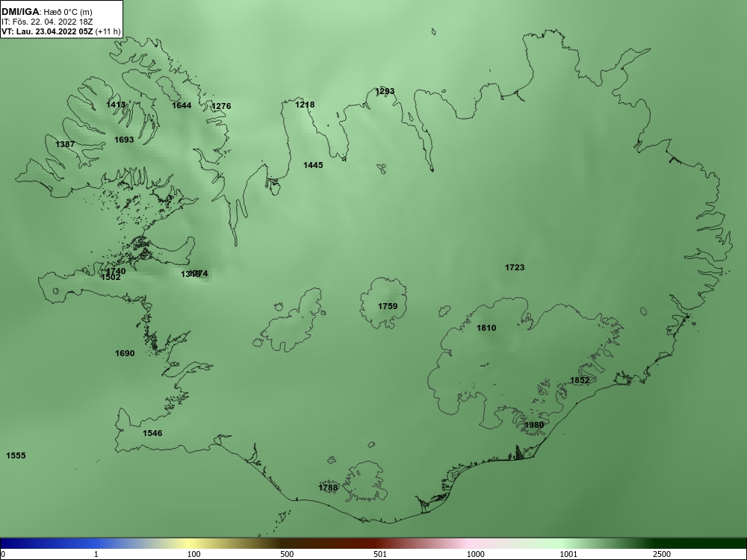Viewport: 747px width, 560px height.
Task: Click the 1690 height value
Action: (x=125, y=353)
